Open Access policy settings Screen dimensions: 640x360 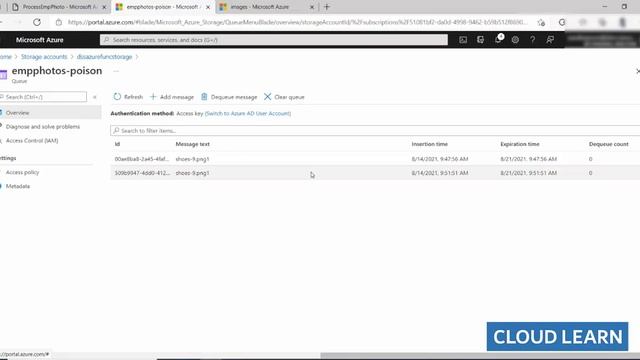tap(22, 172)
